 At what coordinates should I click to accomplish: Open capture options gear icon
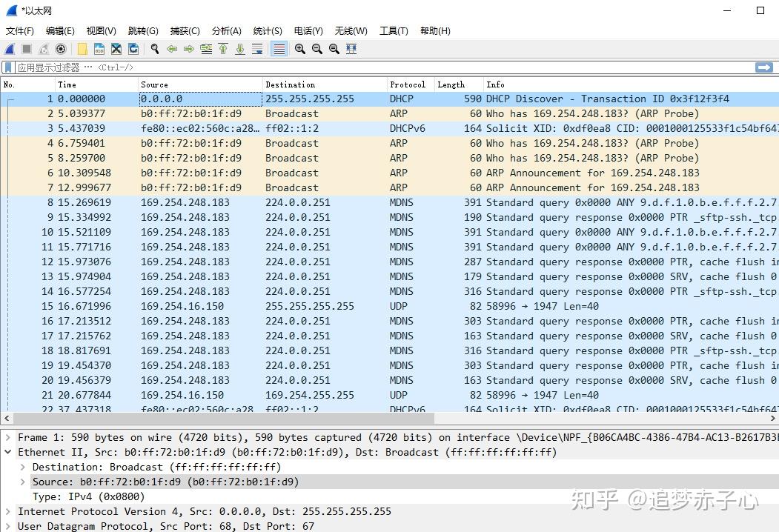[61, 49]
